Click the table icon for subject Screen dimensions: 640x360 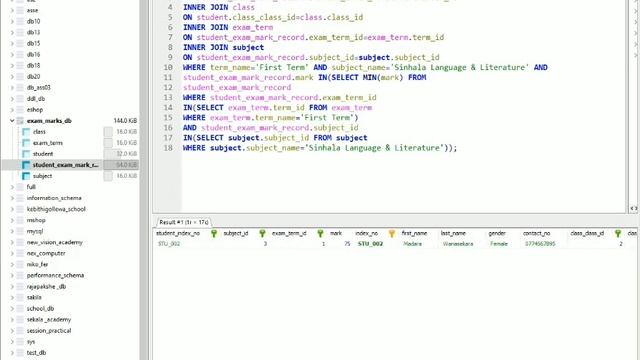26,176
